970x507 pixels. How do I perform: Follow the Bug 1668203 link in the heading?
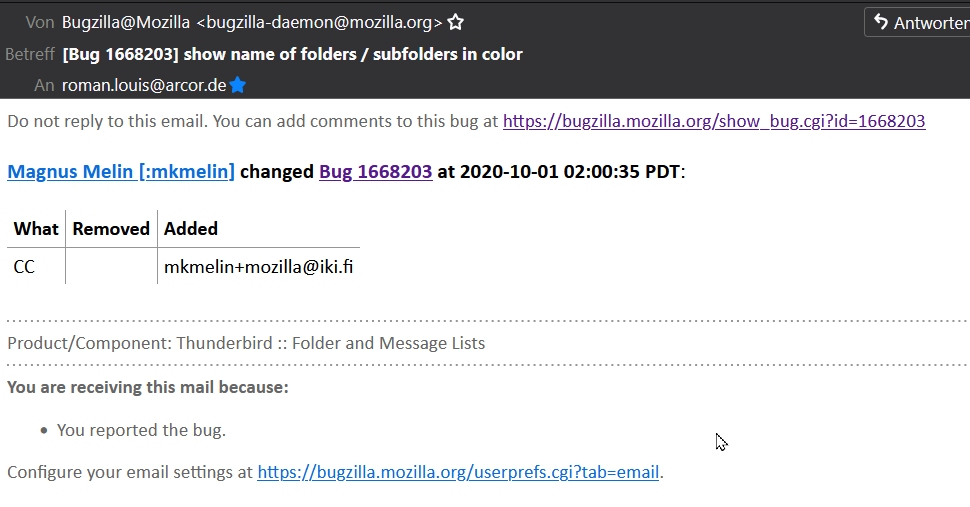375,172
